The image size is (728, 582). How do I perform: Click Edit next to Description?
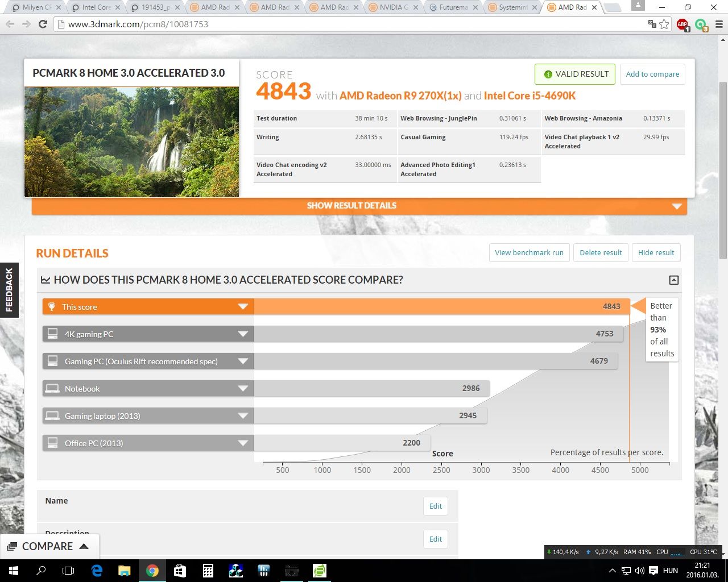coord(436,539)
